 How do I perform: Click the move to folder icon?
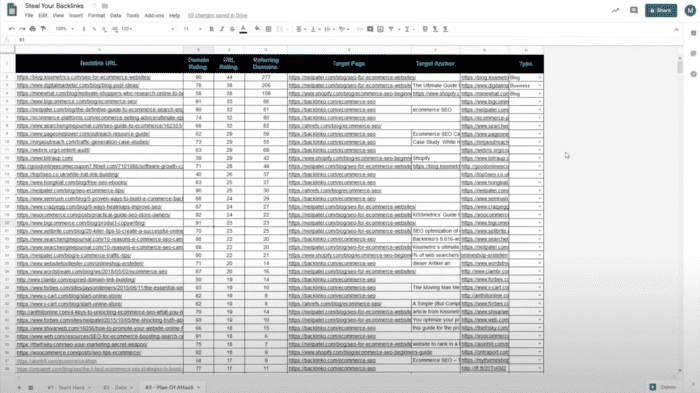coord(105,6)
